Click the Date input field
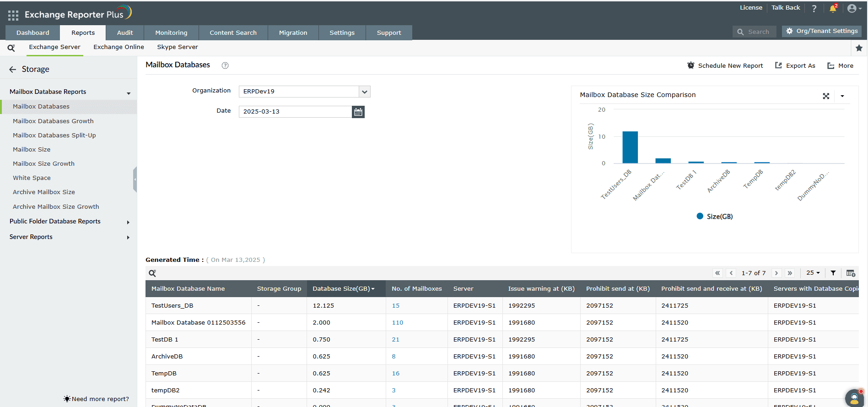 click(x=295, y=112)
